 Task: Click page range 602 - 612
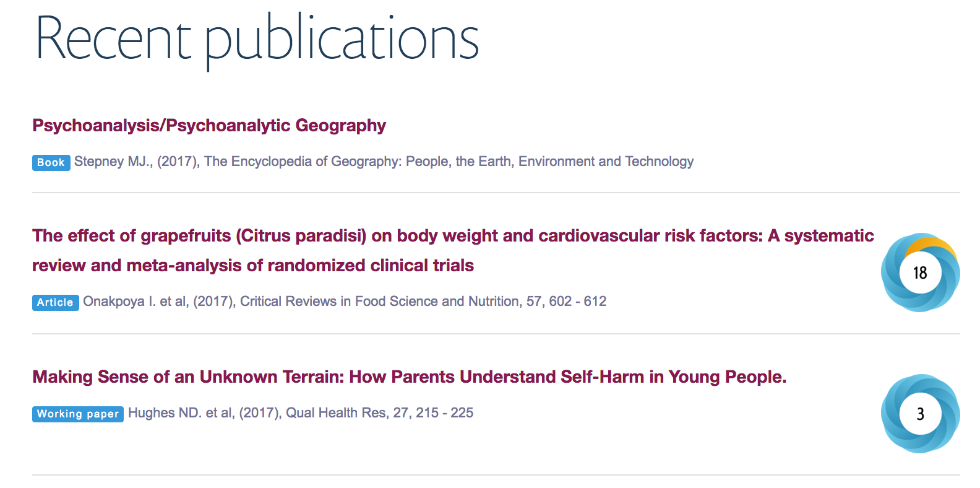tap(577, 302)
